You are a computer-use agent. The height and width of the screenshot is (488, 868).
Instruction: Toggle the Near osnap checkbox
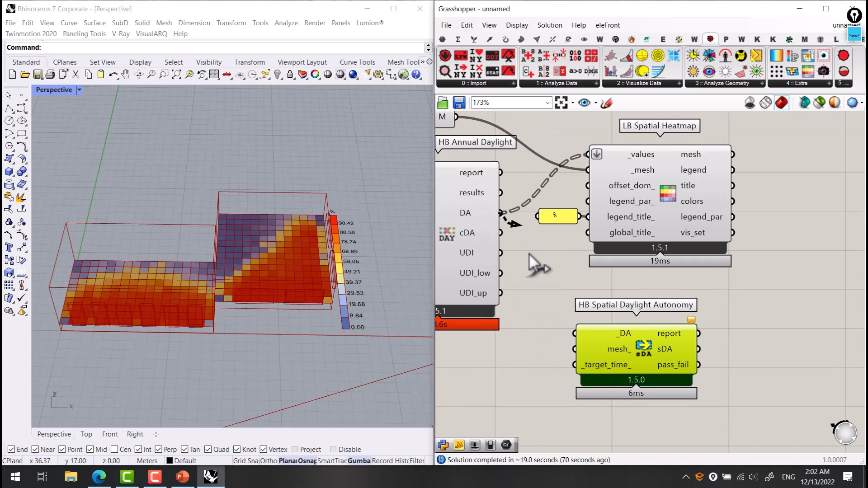point(35,449)
